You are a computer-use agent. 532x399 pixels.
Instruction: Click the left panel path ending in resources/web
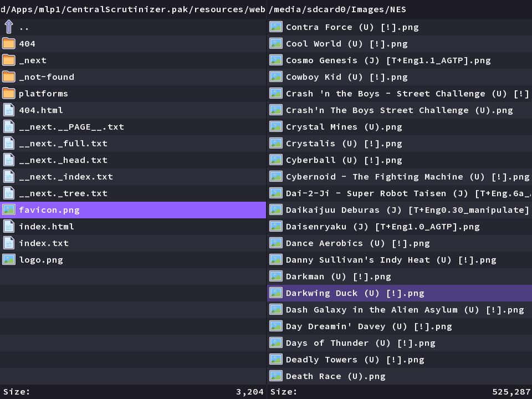coord(132,9)
